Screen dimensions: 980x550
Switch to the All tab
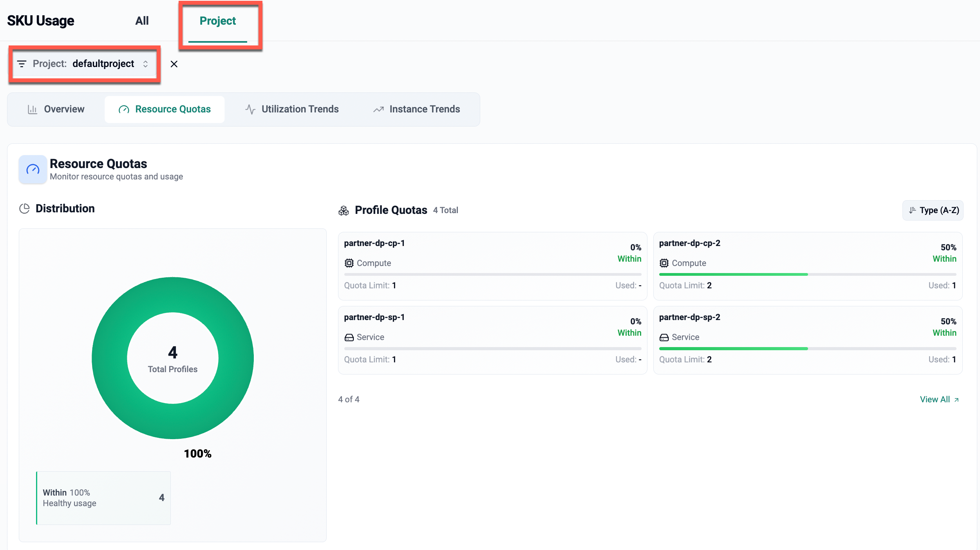142,21
